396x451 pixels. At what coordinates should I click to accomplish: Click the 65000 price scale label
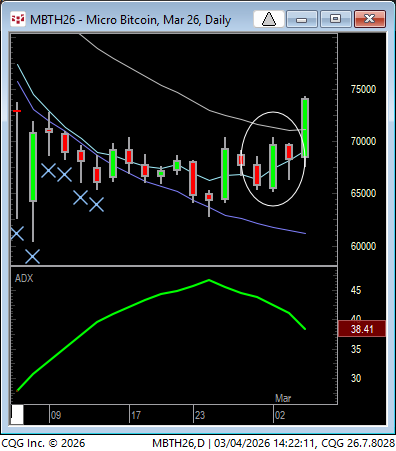click(x=363, y=193)
